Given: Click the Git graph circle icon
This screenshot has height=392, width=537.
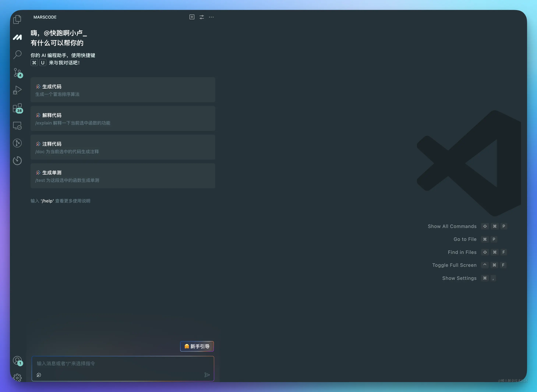Looking at the screenshot, I should [17, 143].
